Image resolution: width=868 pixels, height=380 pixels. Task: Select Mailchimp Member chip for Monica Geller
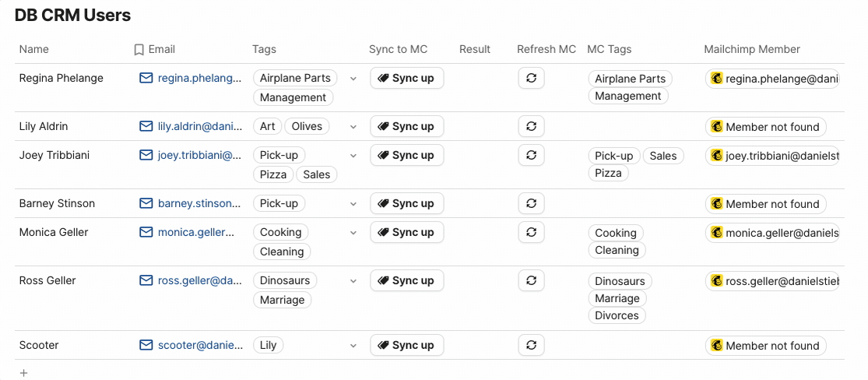772,233
